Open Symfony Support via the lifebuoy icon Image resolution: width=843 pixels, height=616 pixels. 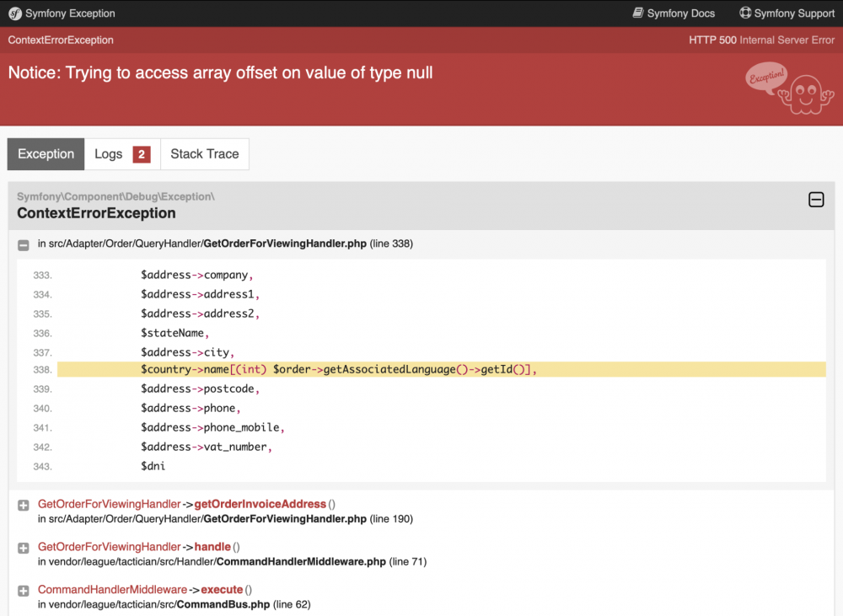click(x=744, y=13)
